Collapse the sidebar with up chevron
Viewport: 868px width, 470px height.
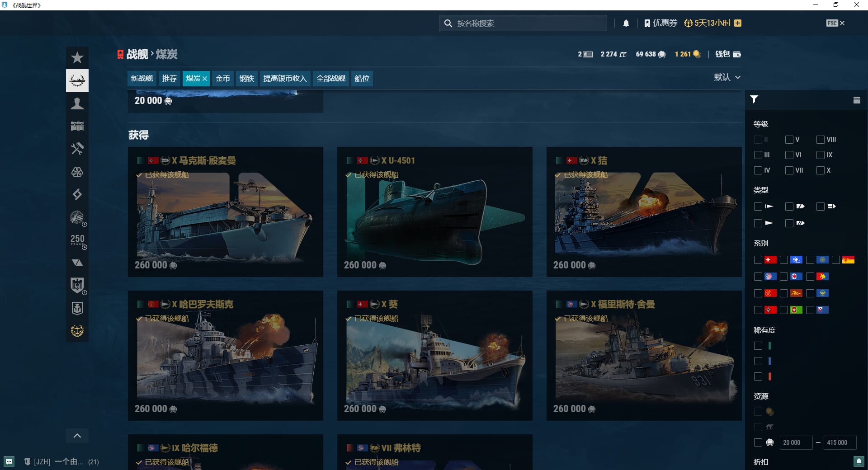77,436
